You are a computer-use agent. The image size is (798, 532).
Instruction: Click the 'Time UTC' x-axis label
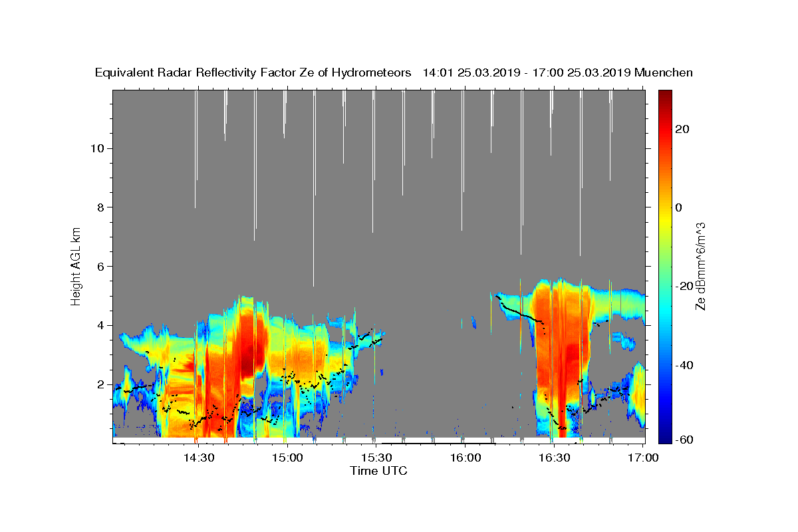tap(378, 471)
